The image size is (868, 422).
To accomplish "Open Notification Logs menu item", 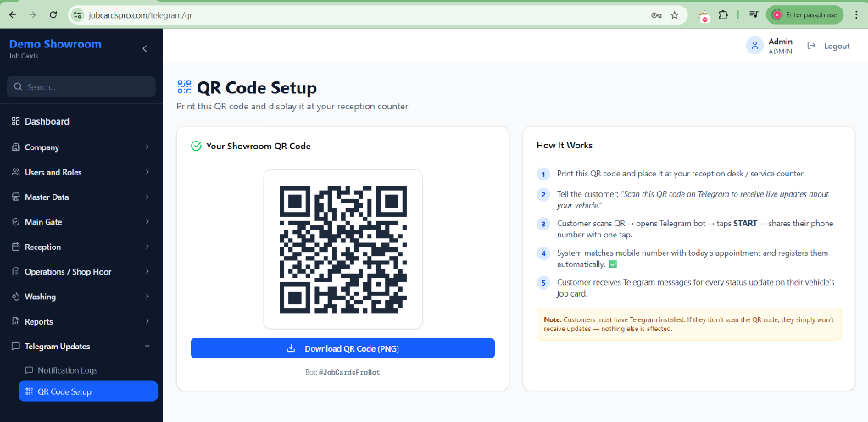I will (68, 370).
